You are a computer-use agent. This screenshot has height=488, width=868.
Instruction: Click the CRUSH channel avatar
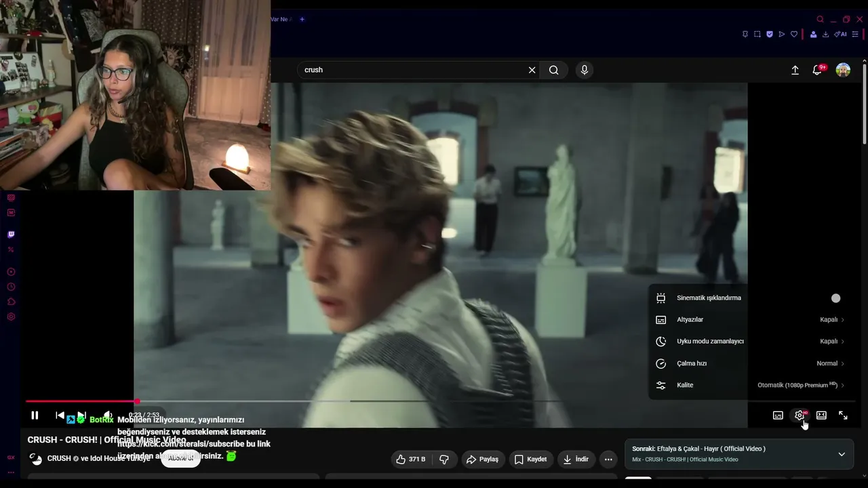(36, 459)
